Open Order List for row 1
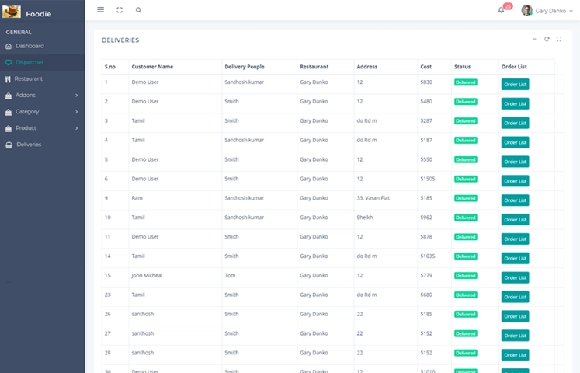The image size is (580, 373). [515, 84]
